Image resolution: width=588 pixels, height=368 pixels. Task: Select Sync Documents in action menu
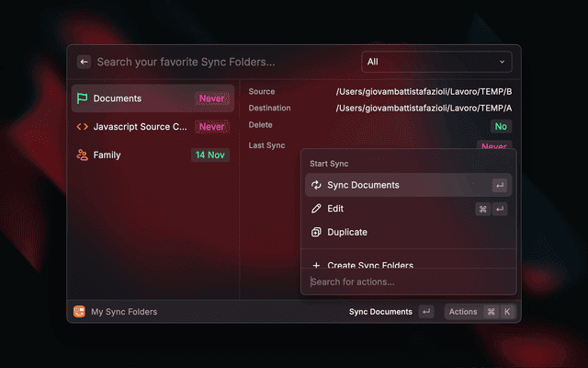coord(363,185)
